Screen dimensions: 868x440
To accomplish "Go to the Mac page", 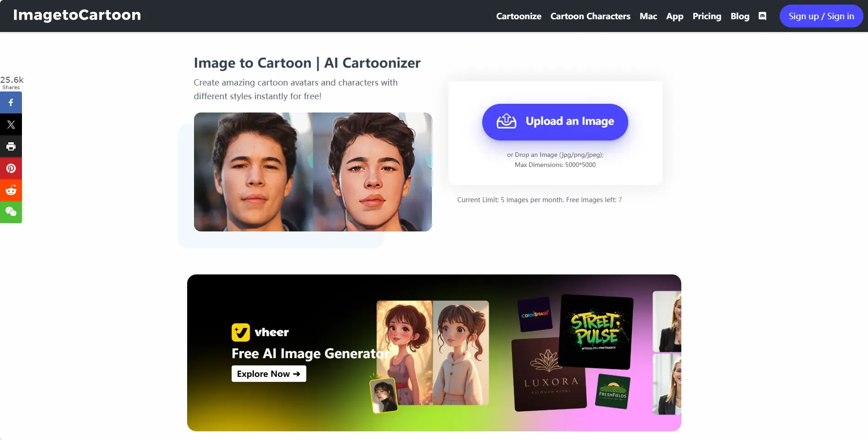I will pos(648,16).
